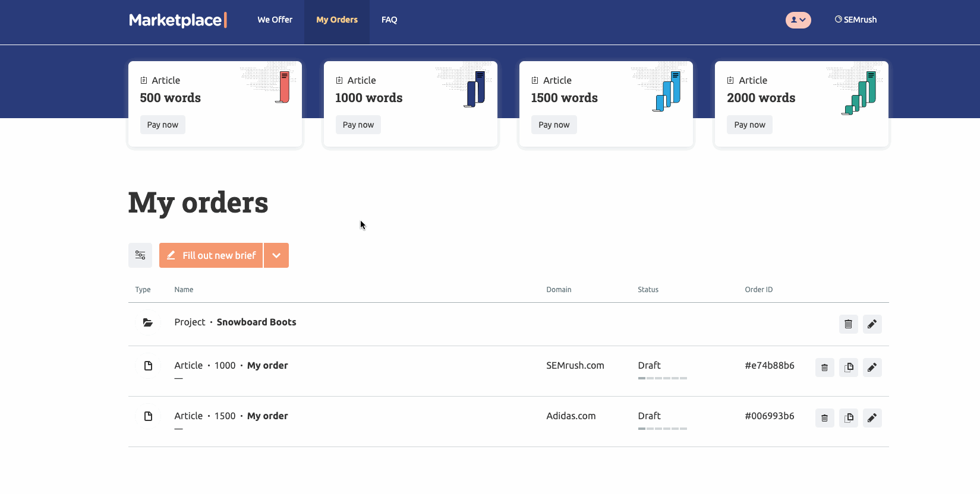Open the FAQ page

tap(389, 20)
